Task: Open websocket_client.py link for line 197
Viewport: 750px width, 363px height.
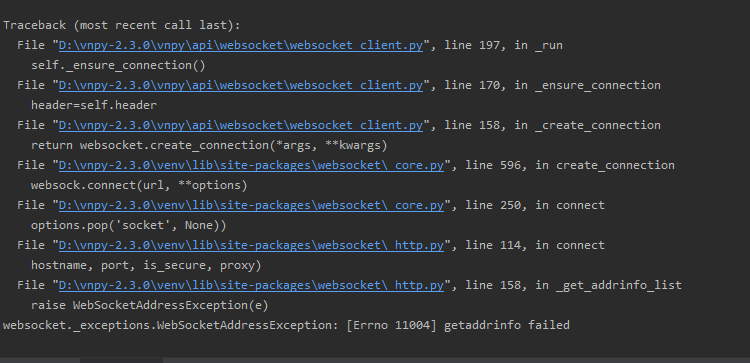Action: pyautogui.click(x=241, y=45)
